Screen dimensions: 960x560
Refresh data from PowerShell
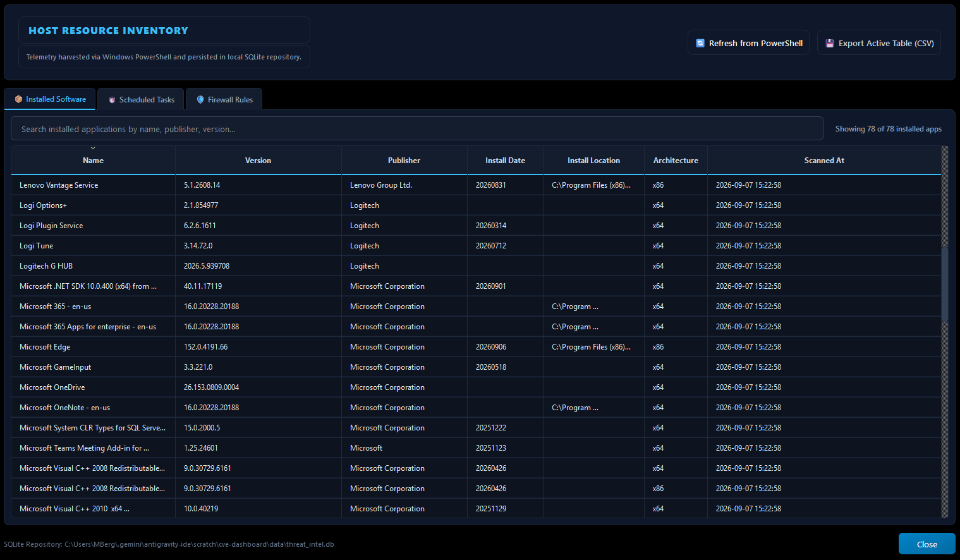(748, 43)
